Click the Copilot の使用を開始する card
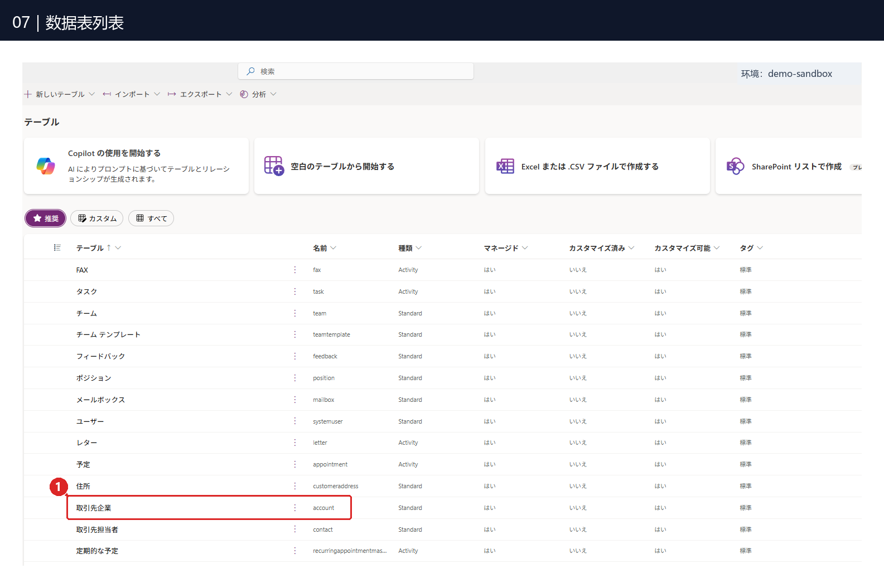The image size is (884, 588). [136, 166]
